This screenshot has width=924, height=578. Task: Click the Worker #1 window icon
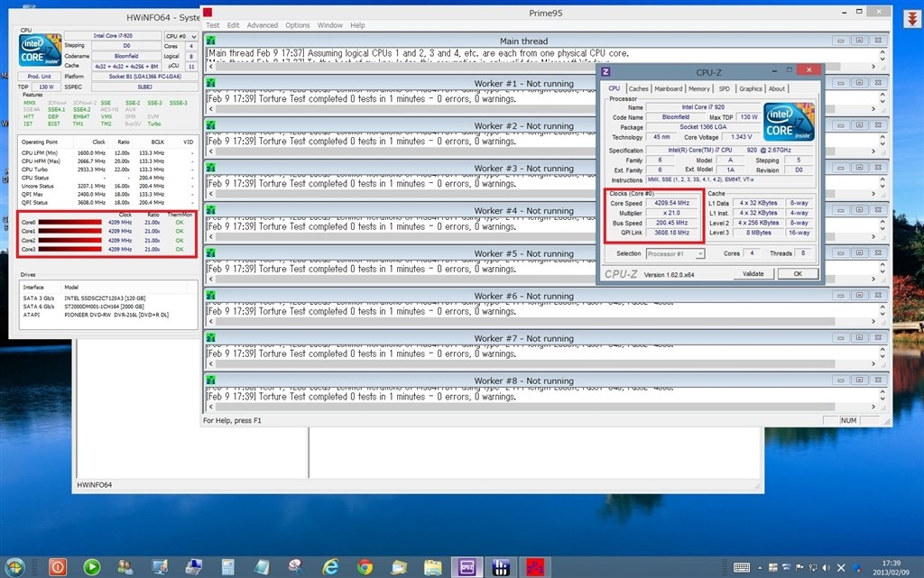click(211, 83)
